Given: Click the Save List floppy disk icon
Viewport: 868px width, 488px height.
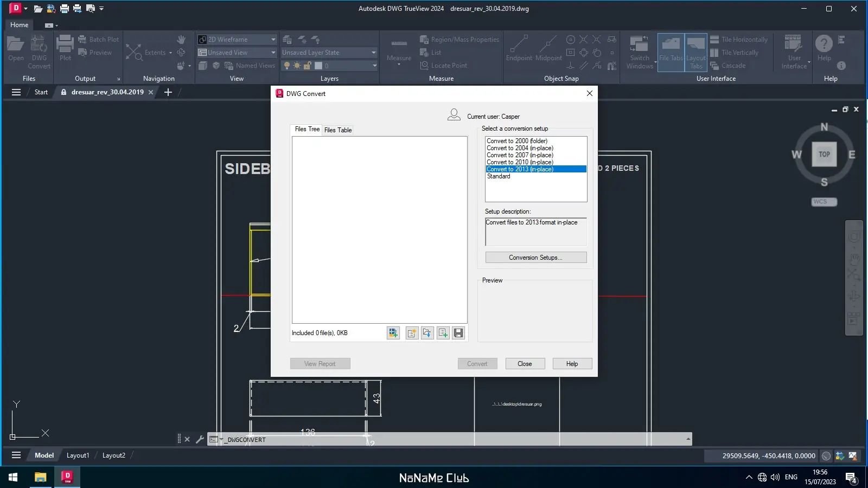Looking at the screenshot, I should (458, 333).
